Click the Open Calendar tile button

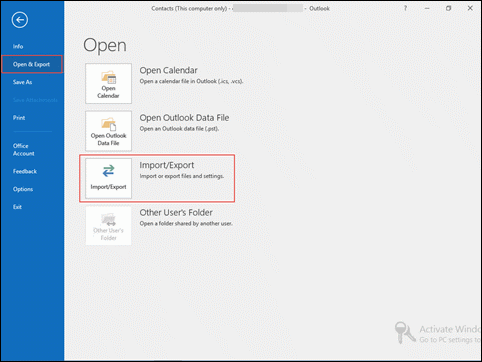click(108, 83)
